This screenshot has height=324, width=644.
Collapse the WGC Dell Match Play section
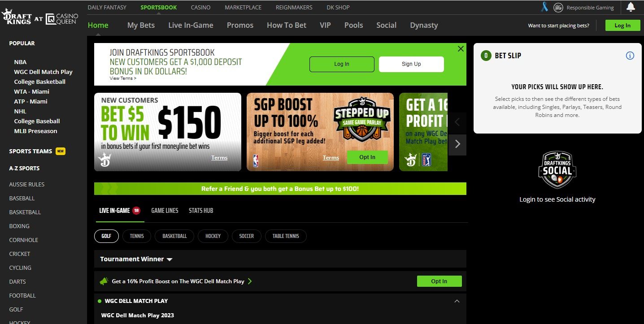(x=457, y=301)
